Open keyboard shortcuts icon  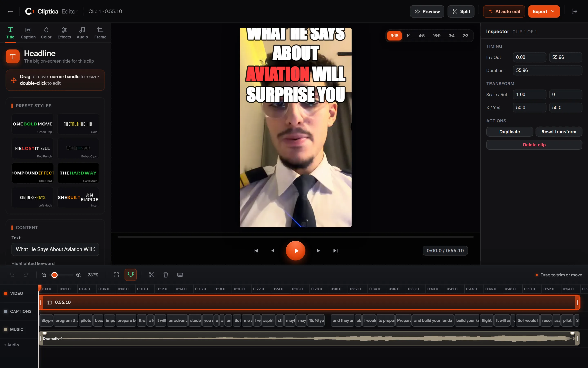[180, 275]
